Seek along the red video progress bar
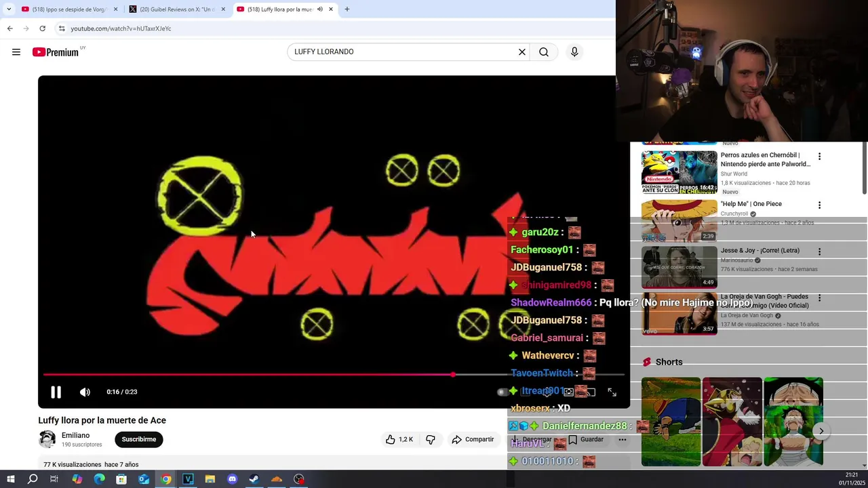 point(334,374)
